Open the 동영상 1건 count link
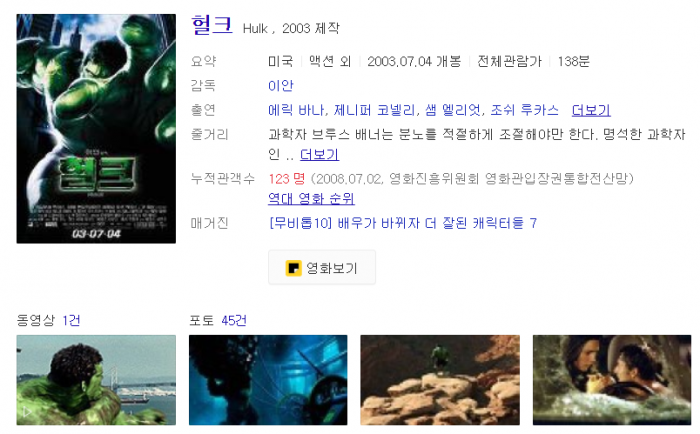Image resolution: width=700 pixels, height=434 pixels. (x=71, y=320)
